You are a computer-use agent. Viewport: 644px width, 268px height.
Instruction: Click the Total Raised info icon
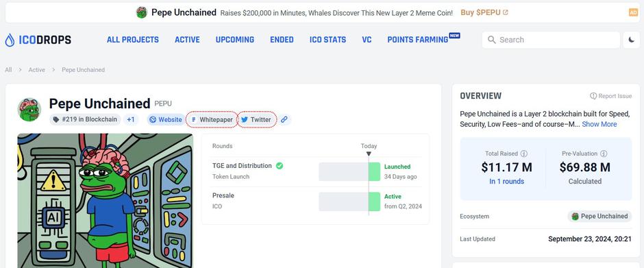pos(523,154)
